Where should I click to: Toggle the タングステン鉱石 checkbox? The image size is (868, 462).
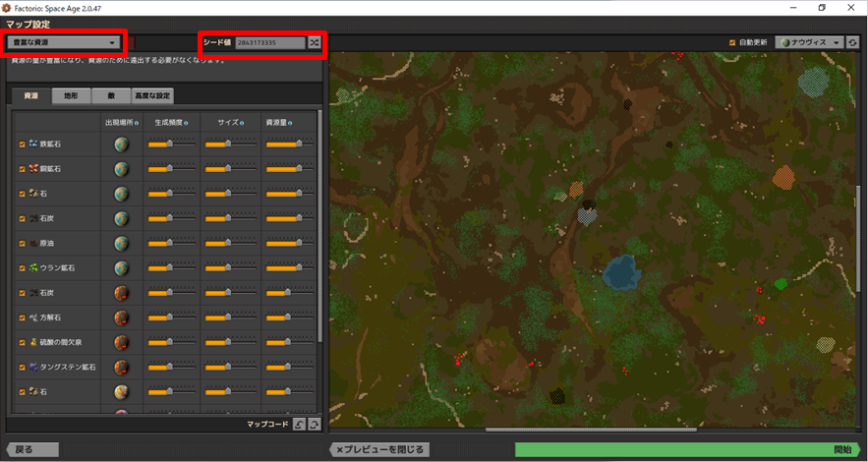(23, 368)
